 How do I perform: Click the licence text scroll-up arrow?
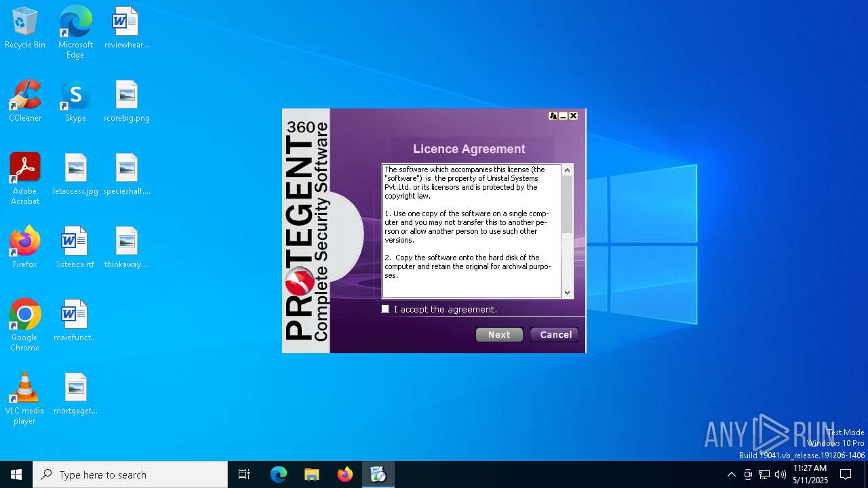pyautogui.click(x=568, y=170)
